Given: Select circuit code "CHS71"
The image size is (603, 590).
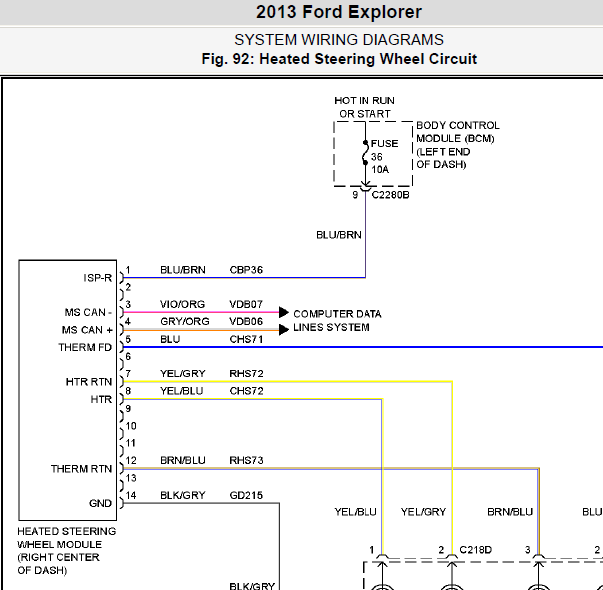Looking at the screenshot, I should tap(246, 339).
